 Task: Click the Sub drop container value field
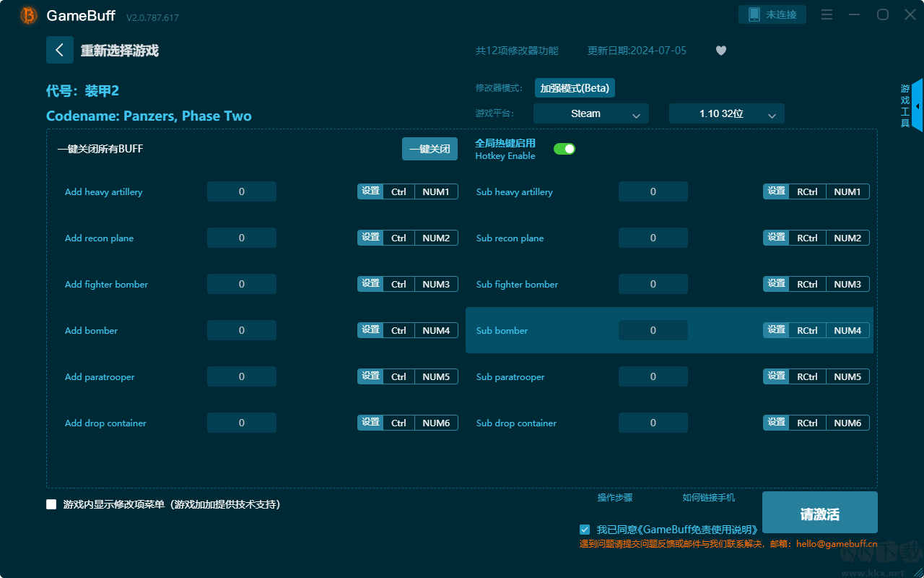[653, 423]
